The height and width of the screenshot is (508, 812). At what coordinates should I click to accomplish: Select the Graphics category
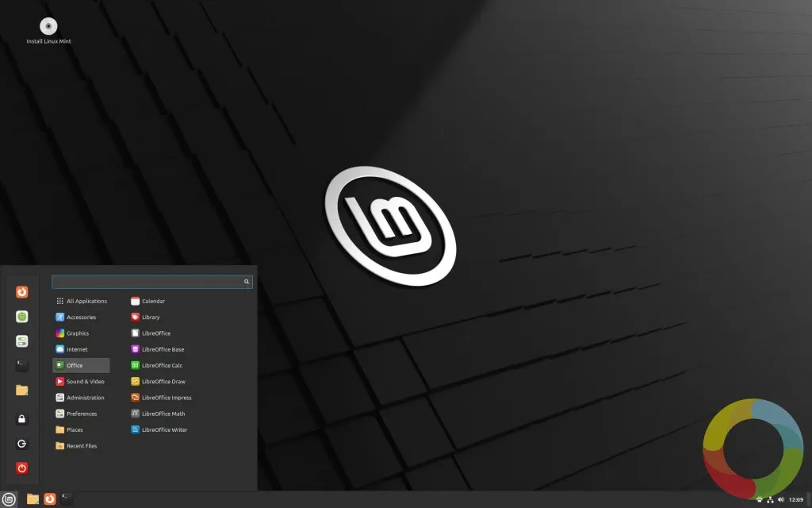[82, 333]
